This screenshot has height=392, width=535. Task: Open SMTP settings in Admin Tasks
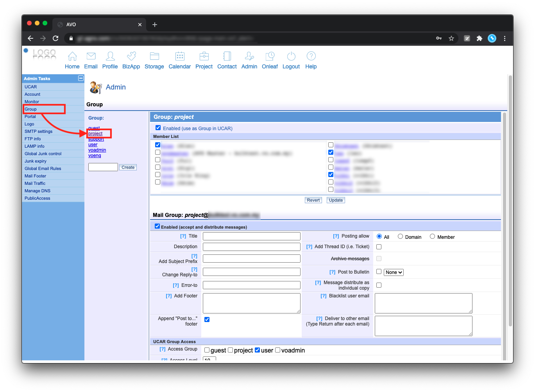pos(38,131)
